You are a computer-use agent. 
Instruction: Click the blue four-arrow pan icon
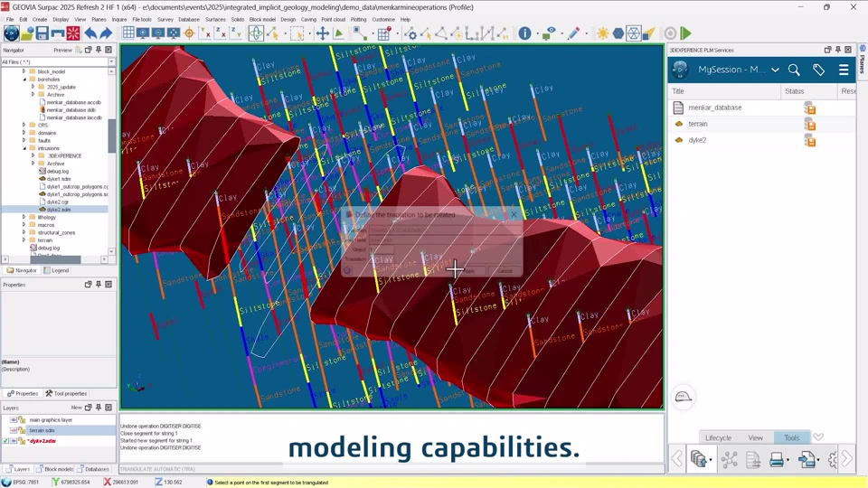tap(323, 33)
